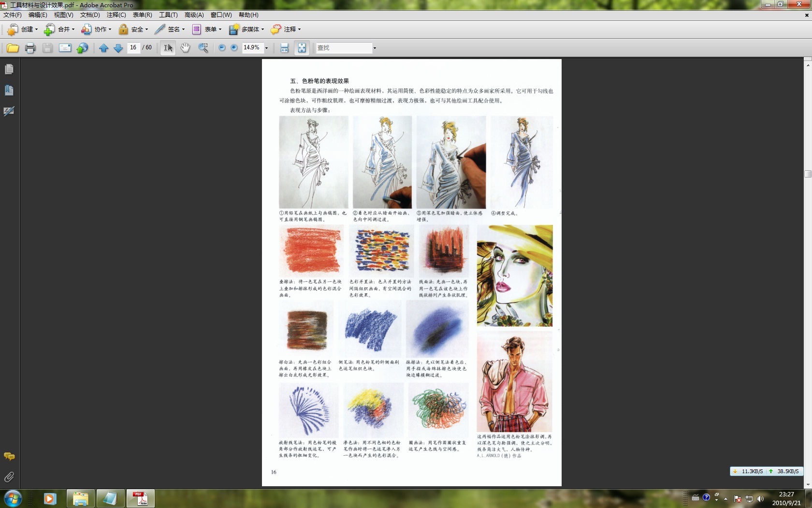This screenshot has width=812, height=508.
Task: Open the 协作 (Collaborate) toolbar menu
Action: pos(96,30)
